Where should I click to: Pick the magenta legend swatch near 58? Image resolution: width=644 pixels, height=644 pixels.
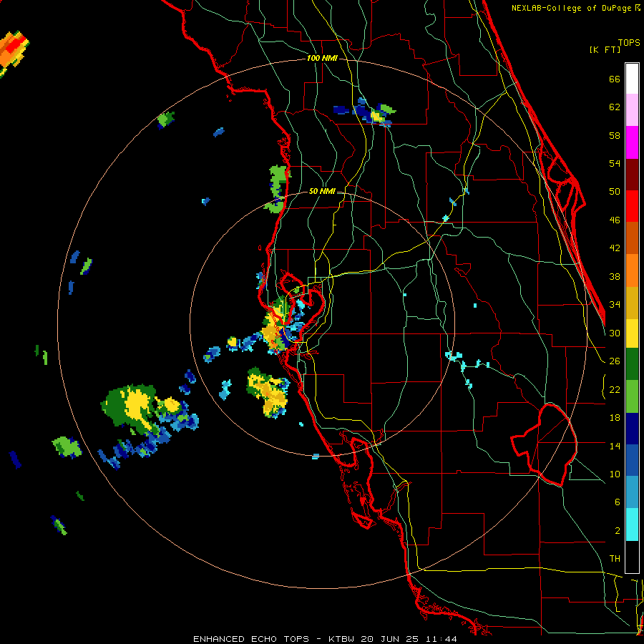pyautogui.click(x=632, y=142)
